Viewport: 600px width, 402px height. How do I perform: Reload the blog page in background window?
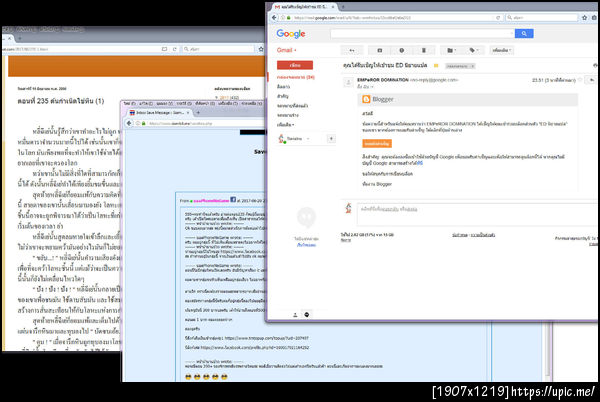pyautogui.click(x=174, y=49)
